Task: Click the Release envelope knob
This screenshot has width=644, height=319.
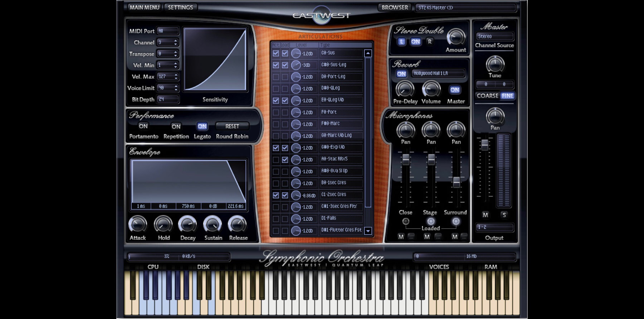Action: point(237,224)
